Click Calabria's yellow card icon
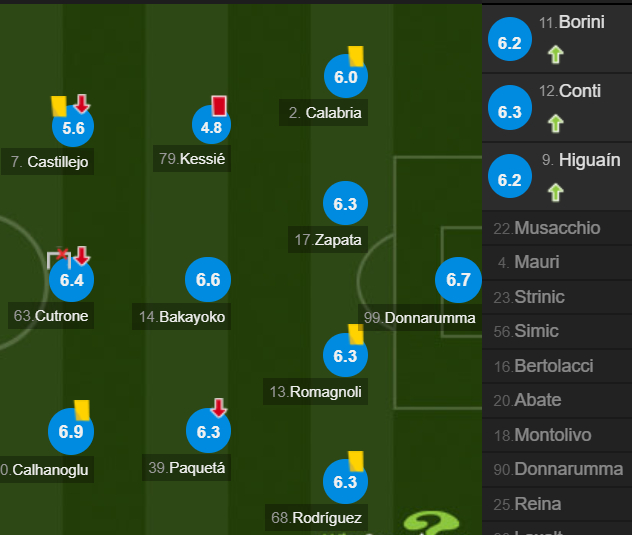The width and height of the screenshot is (632, 535). pos(356,56)
